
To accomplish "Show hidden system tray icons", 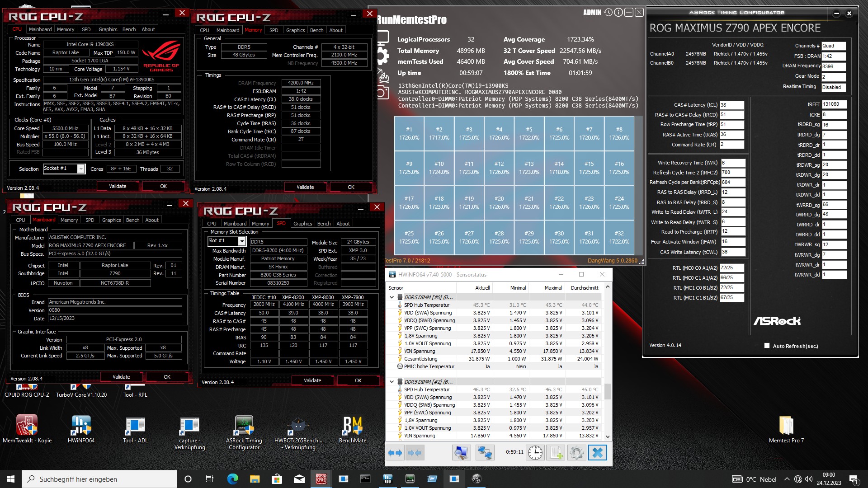I will click(787, 479).
